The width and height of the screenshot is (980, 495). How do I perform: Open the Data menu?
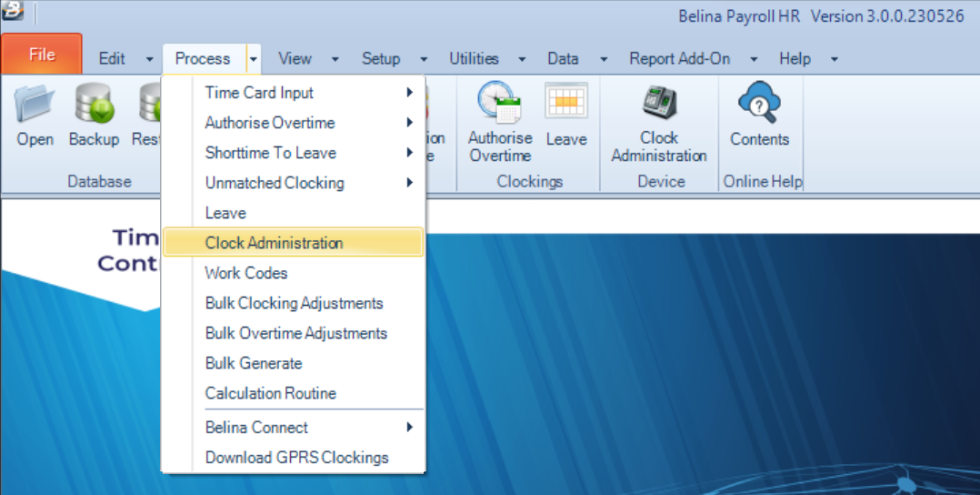tap(563, 59)
